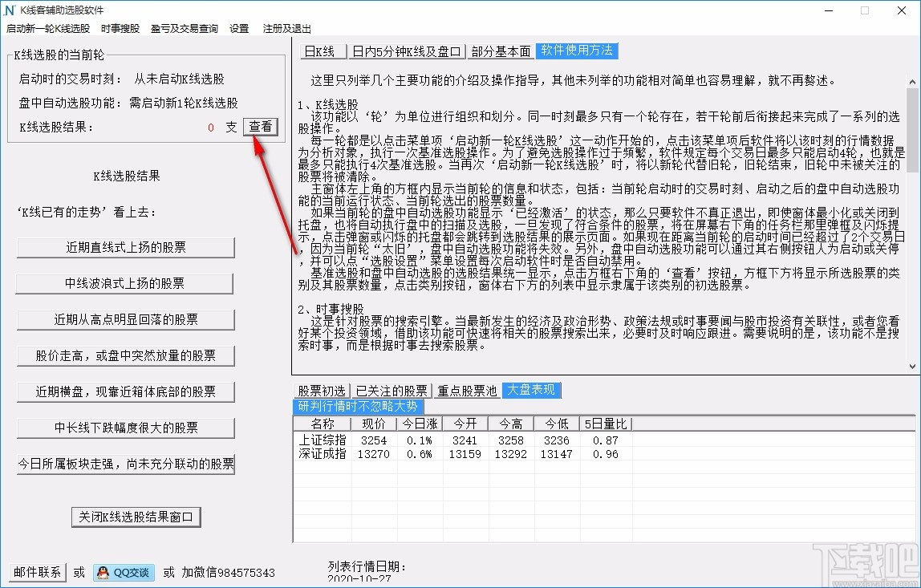Viewport: 921px width, 588px height.
Task: Click the 邮件联系 contact button
Action: [x=35, y=573]
